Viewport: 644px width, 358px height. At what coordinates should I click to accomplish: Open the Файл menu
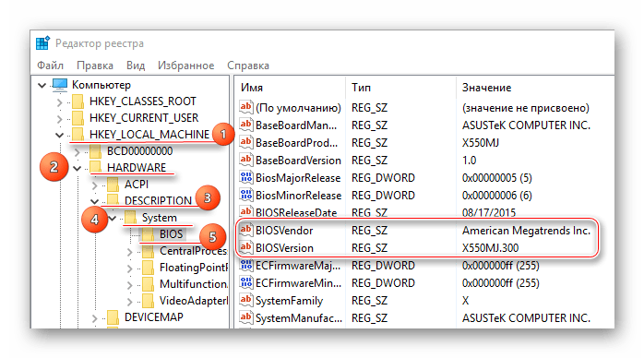pyautogui.click(x=50, y=66)
